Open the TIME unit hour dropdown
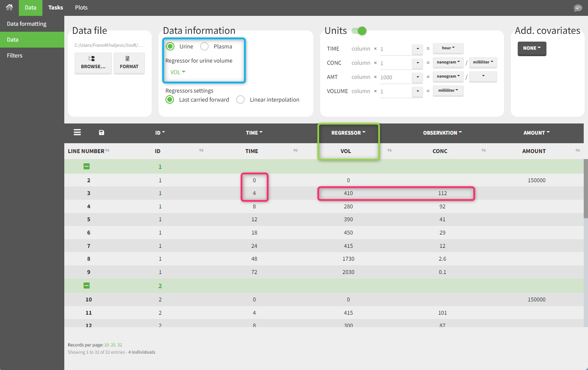Viewport: 588px width, 370px height. pos(448,48)
